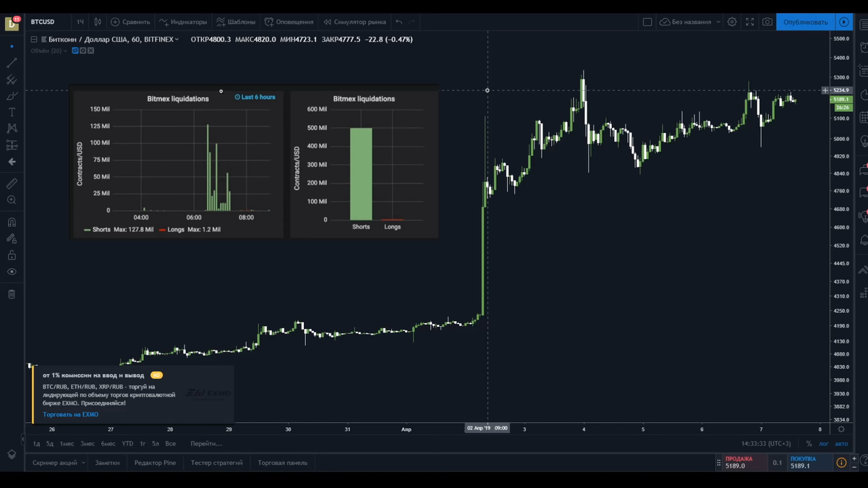
Task: Click the Перейти… go to date button
Action: pos(206,443)
